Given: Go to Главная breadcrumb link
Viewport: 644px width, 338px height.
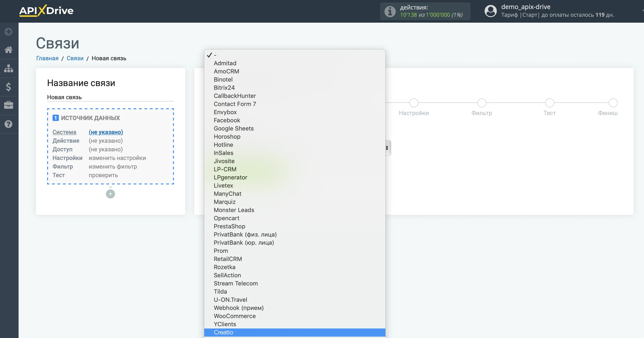Looking at the screenshot, I should click(47, 58).
